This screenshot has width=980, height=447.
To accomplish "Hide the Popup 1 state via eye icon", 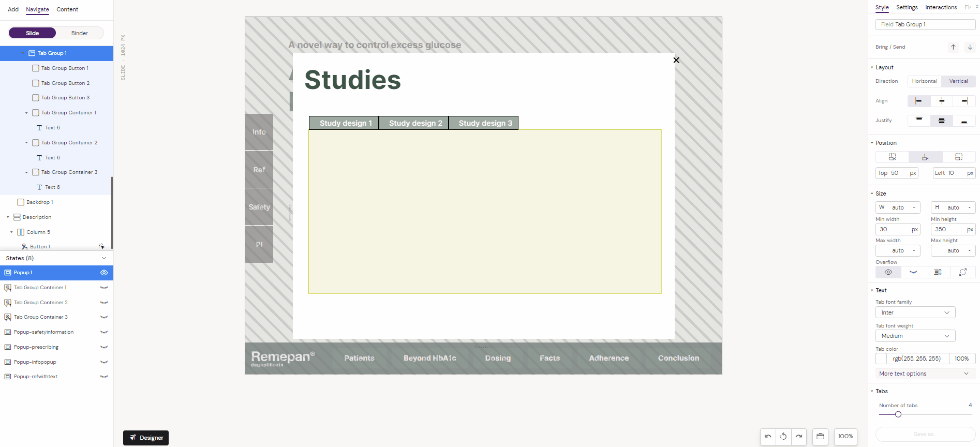I will tap(104, 273).
